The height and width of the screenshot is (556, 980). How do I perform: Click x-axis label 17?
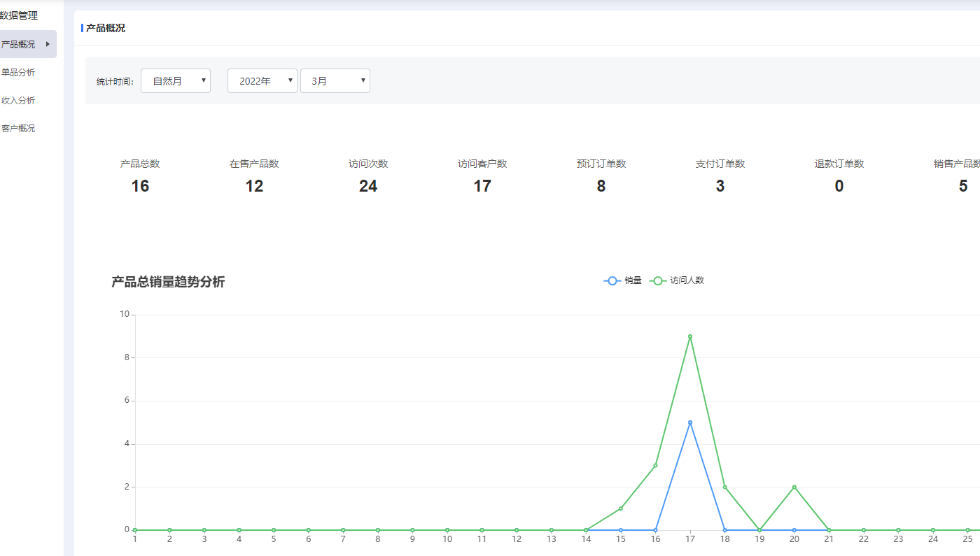pyautogui.click(x=690, y=539)
